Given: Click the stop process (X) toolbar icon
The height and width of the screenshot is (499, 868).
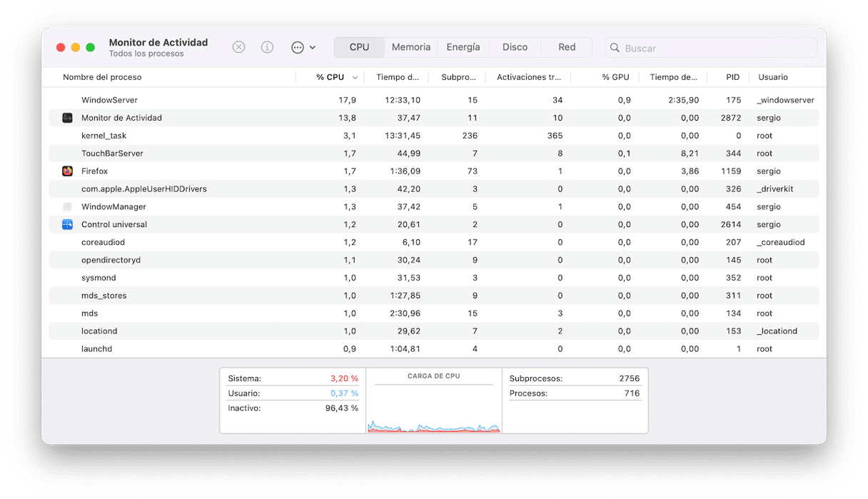Looking at the screenshot, I should 239,47.
